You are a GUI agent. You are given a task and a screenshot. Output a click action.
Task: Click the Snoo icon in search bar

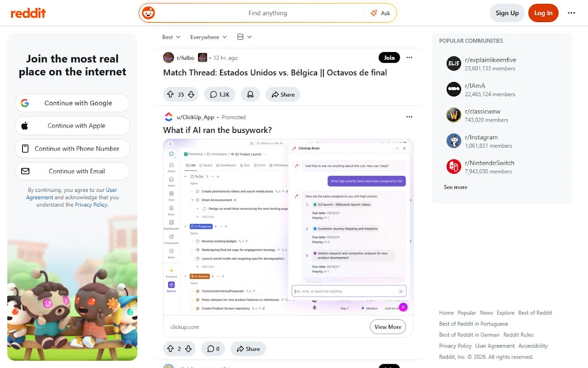click(x=148, y=13)
